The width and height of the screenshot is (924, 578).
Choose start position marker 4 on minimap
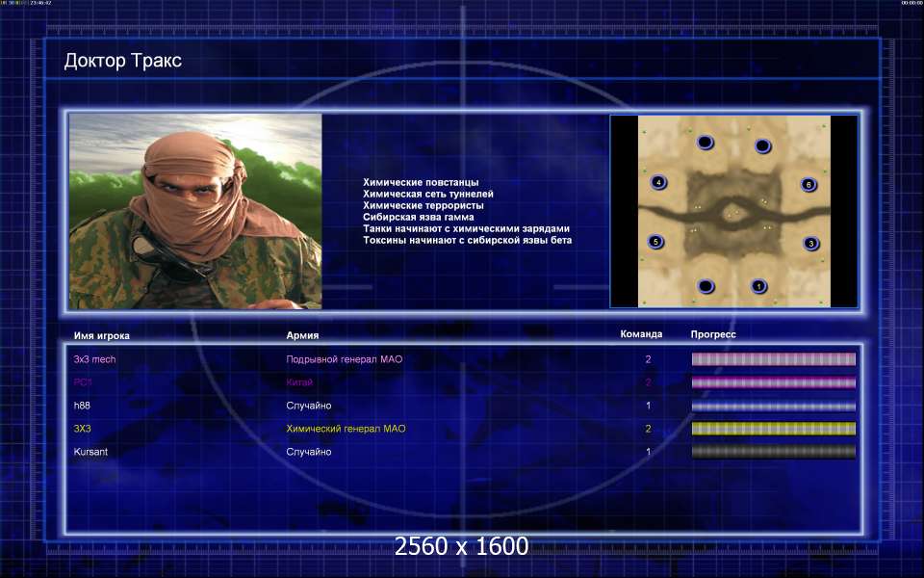tap(658, 182)
